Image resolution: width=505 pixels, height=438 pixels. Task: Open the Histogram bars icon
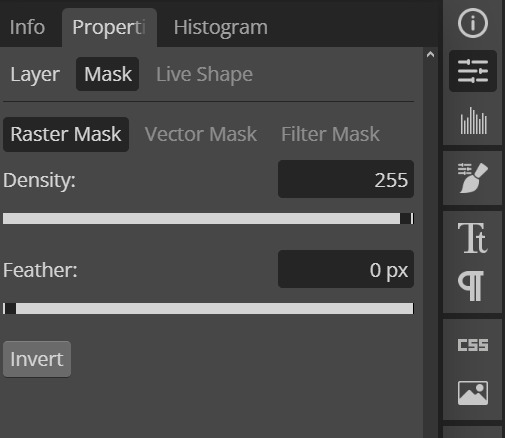click(473, 121)
